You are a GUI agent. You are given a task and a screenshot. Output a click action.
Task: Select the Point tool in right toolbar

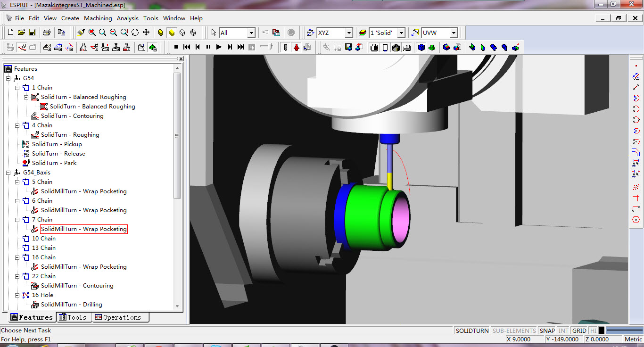[x=636, y=66]
